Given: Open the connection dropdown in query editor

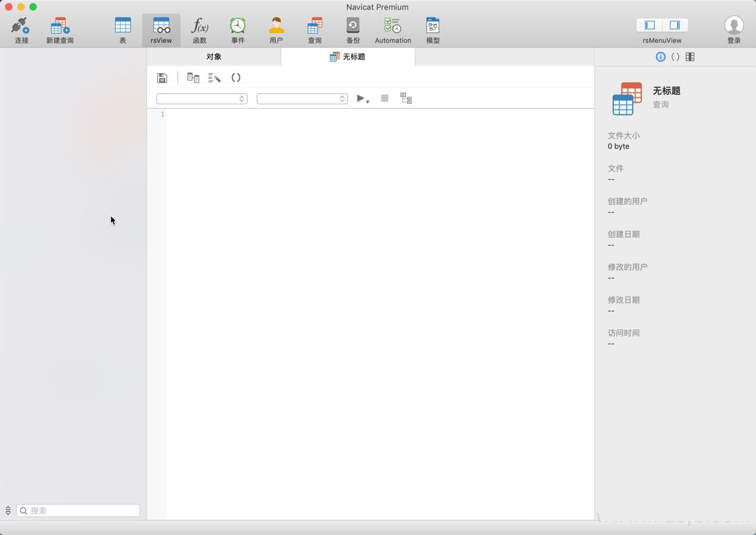Looking at the screenshot, I should click(202, 99).
